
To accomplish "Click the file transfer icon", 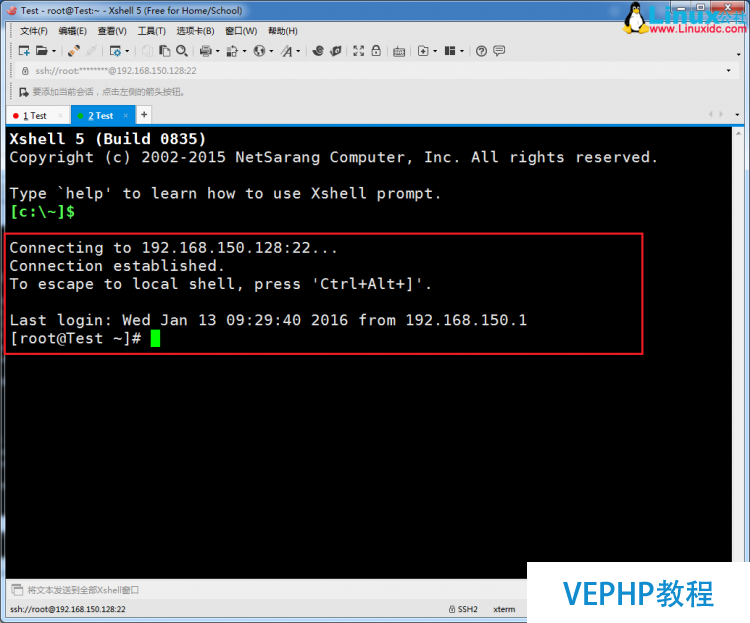I will [x=232, y=51].
